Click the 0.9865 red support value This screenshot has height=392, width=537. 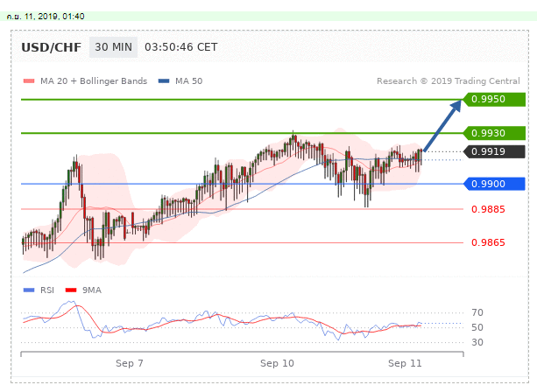pyautogui.click(x=488, y=242)
